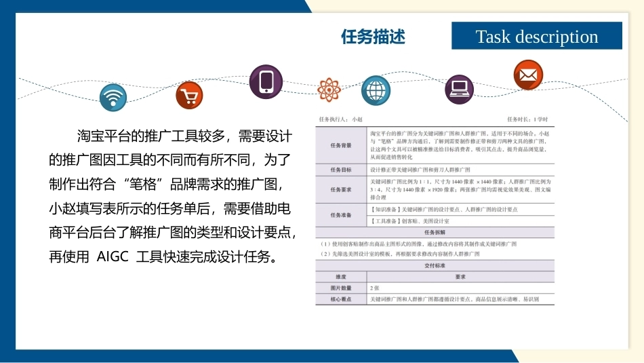The image size is (644, 363).
Task: Click the line mentioning "笔格" brand
Action: pos(166,184)
